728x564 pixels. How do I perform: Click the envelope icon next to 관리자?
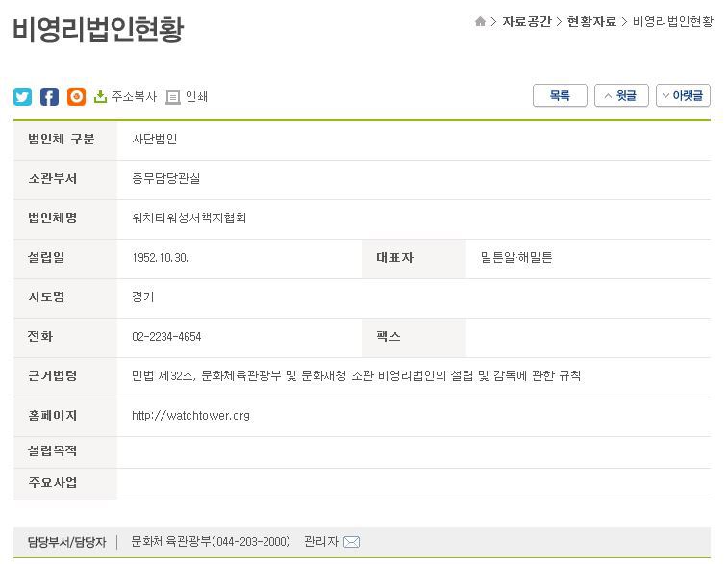tap(351, 542)
